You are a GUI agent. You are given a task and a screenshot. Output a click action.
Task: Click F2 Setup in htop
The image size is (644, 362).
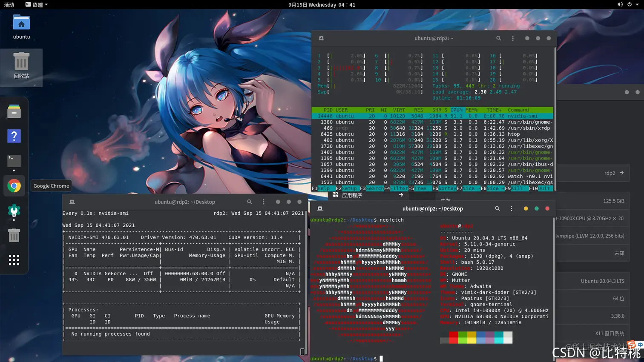pyautogui.click(x=348, y=188)
